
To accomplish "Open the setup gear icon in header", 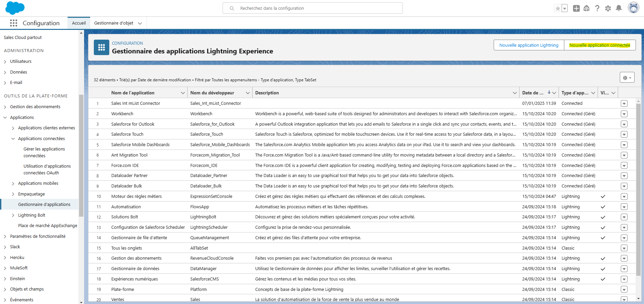I will (x=608, y=8).
